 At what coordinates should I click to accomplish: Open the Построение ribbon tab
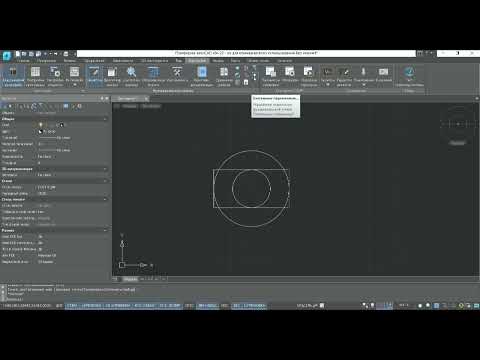46,61
